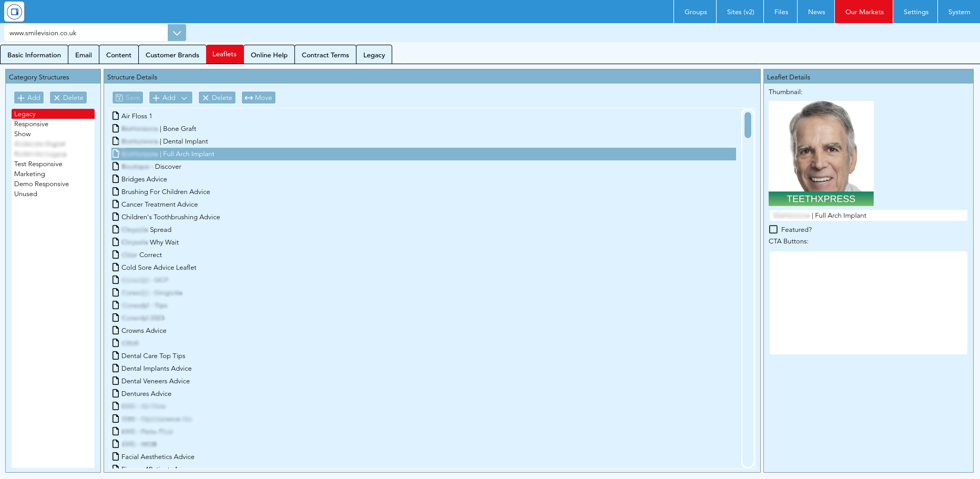Click the Save button in Structure Details
This screenshot has height=479, width=980.
pos(128,98)
